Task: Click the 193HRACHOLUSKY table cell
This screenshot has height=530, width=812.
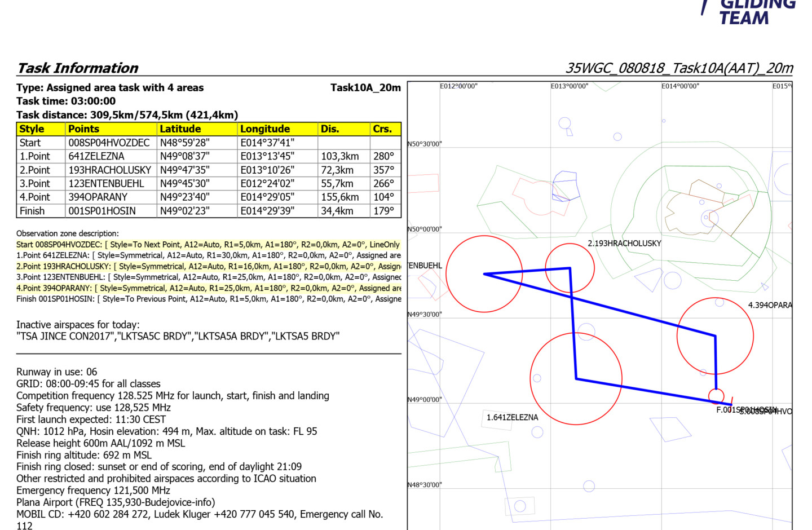Action: (109, 170)
